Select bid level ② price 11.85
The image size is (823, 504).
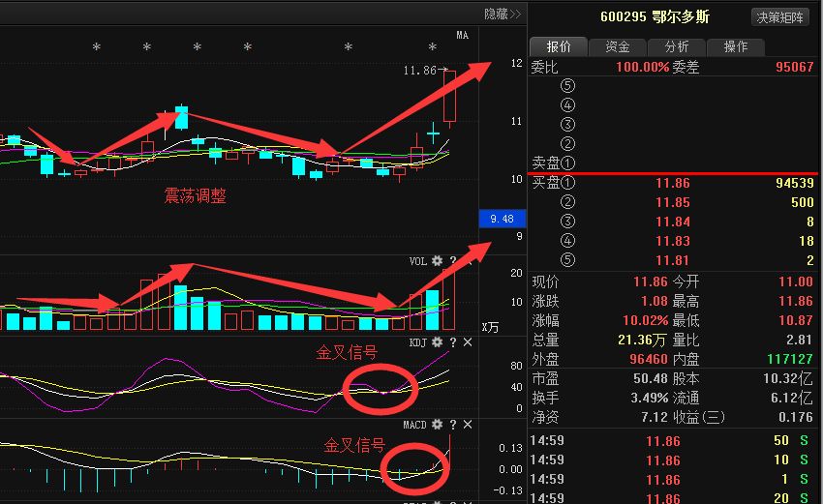click(x=672, y=202)
